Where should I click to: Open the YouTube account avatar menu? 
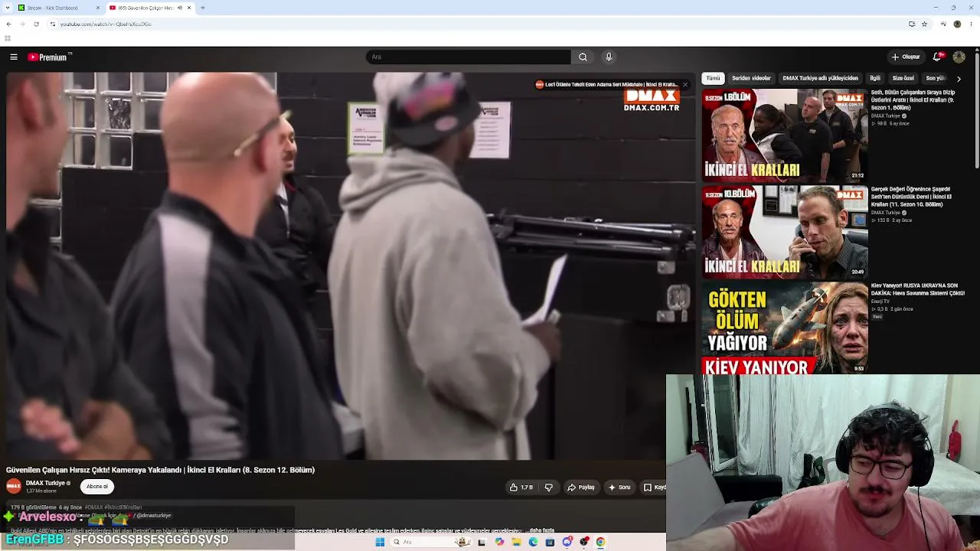pyautogui.click(x=959, y=57)
